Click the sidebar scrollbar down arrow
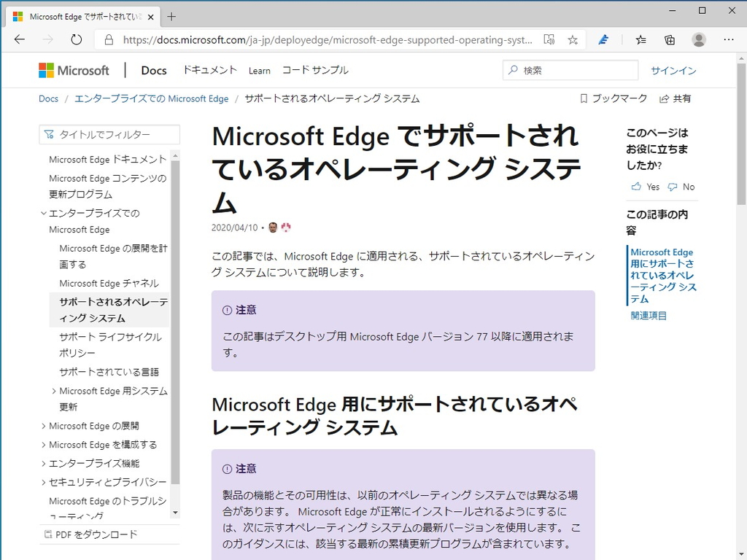This screenshot has width=747, height=560. tap(175, 513)
